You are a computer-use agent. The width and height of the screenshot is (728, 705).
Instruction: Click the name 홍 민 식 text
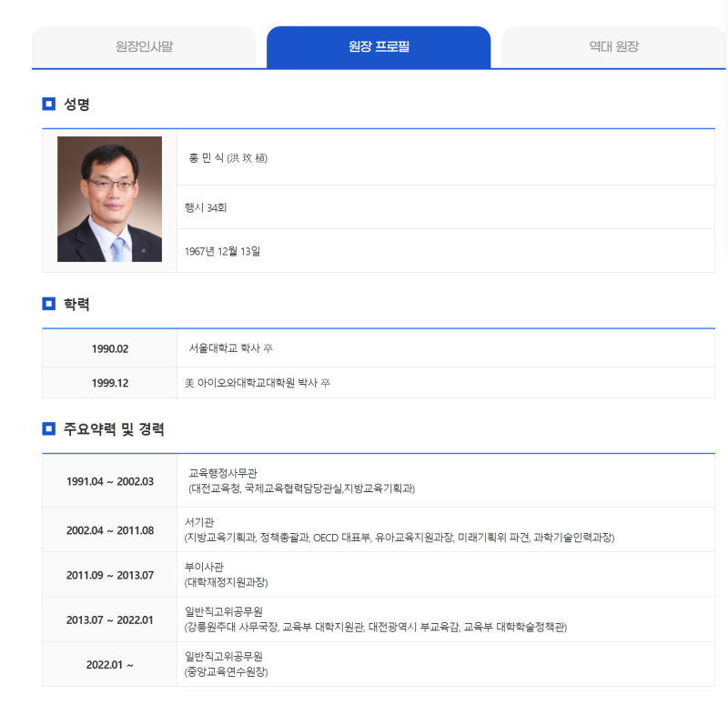click(x=227, y=158)
